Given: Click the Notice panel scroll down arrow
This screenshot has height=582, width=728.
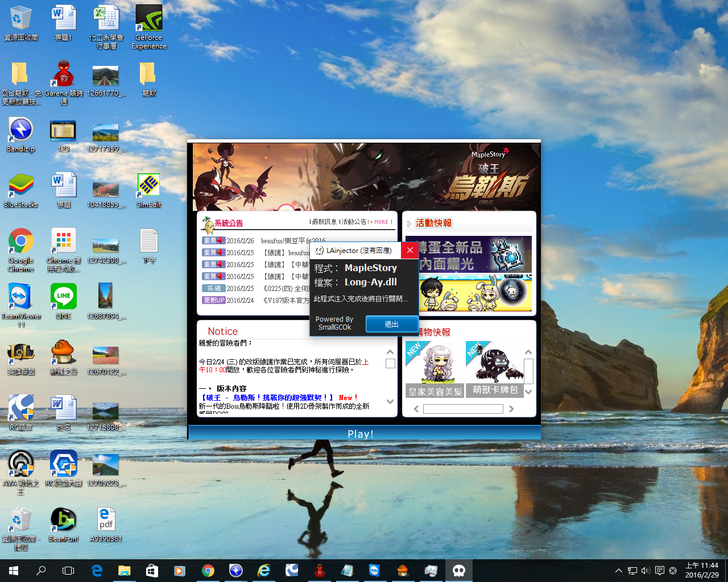Looking at the screenshot, I should point(390,401).
